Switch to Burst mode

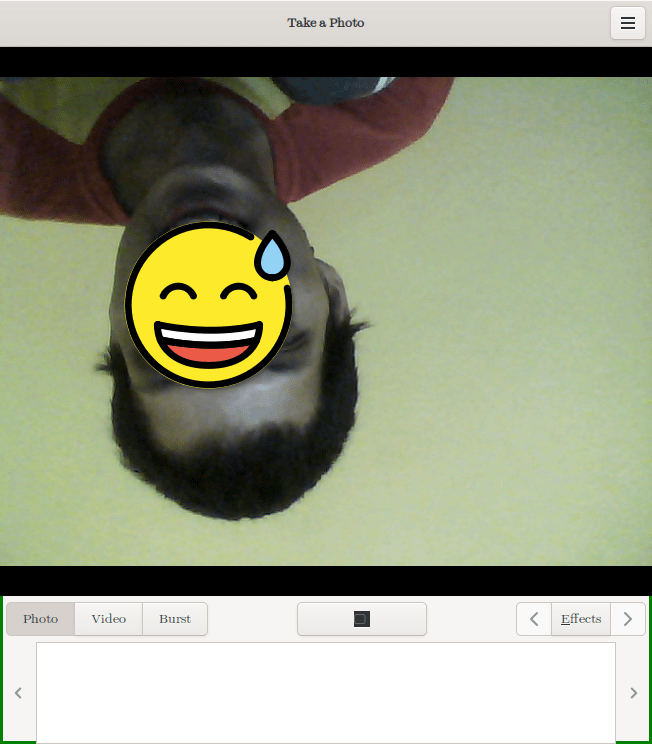pos(175,619)
